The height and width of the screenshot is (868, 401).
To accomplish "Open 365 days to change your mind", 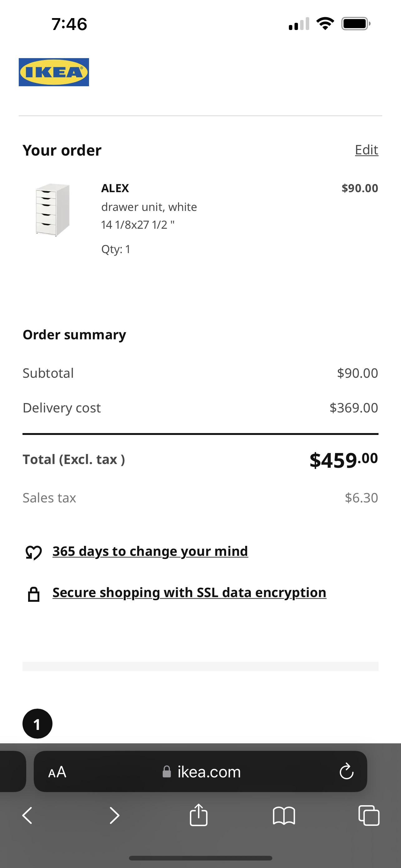I will 150,551.
